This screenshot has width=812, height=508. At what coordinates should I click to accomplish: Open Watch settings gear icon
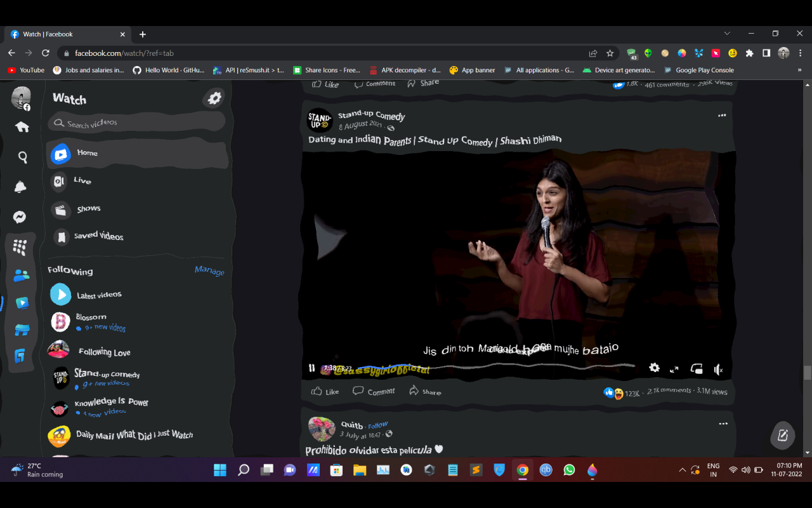[x=214, y=98]
